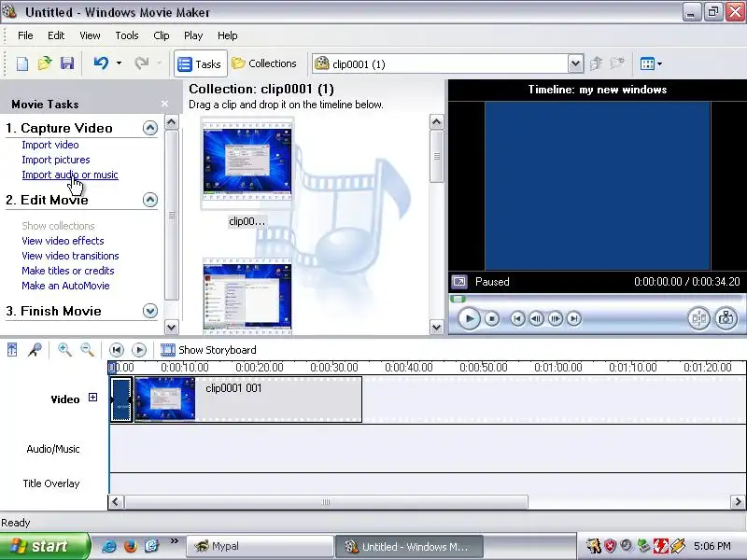Select the title clip on the timeline

[x=121, y=399]
